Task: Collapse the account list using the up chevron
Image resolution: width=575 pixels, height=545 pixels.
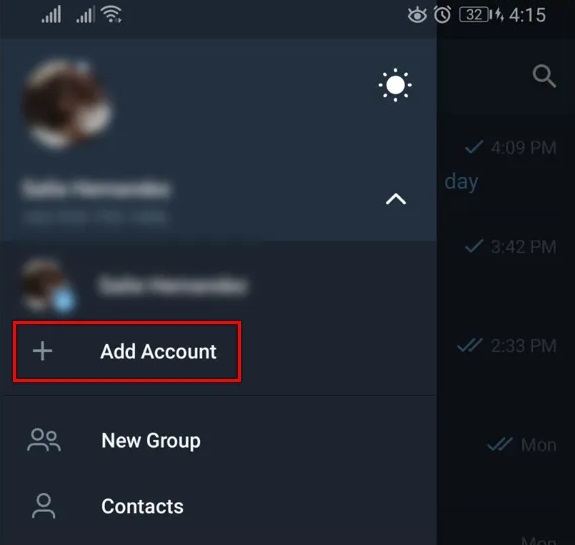Action: coord(396,199)
